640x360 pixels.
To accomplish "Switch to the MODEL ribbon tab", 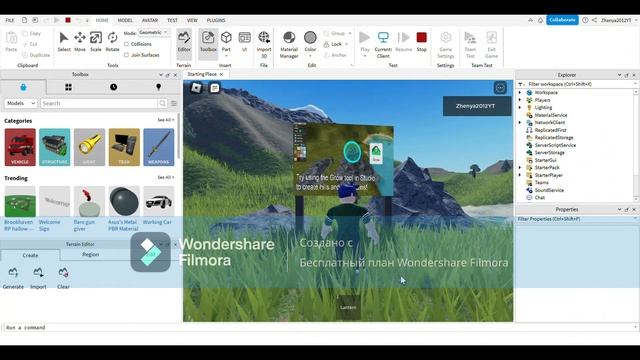I will pyautogui.click(x=125, y=20).
